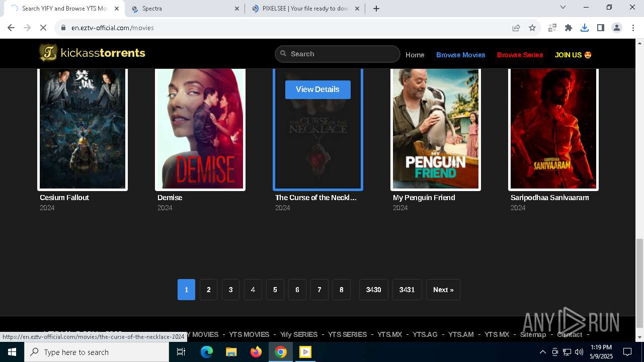Open the volume speaker tray icon

click(x=579, y=352)
